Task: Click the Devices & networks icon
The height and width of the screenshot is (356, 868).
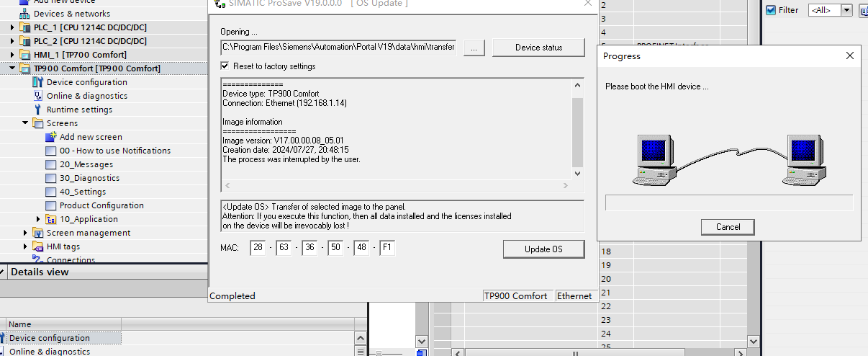Action: [24, 14]
